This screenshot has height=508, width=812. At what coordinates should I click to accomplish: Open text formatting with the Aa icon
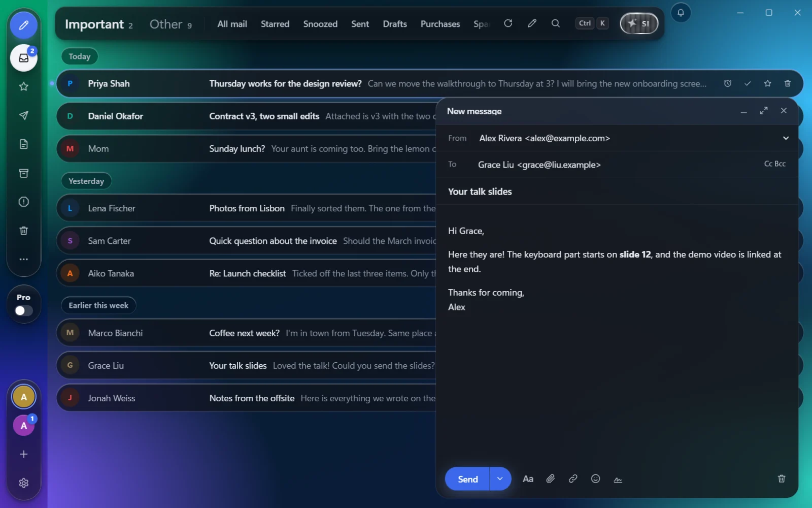[x=528, y=479]
